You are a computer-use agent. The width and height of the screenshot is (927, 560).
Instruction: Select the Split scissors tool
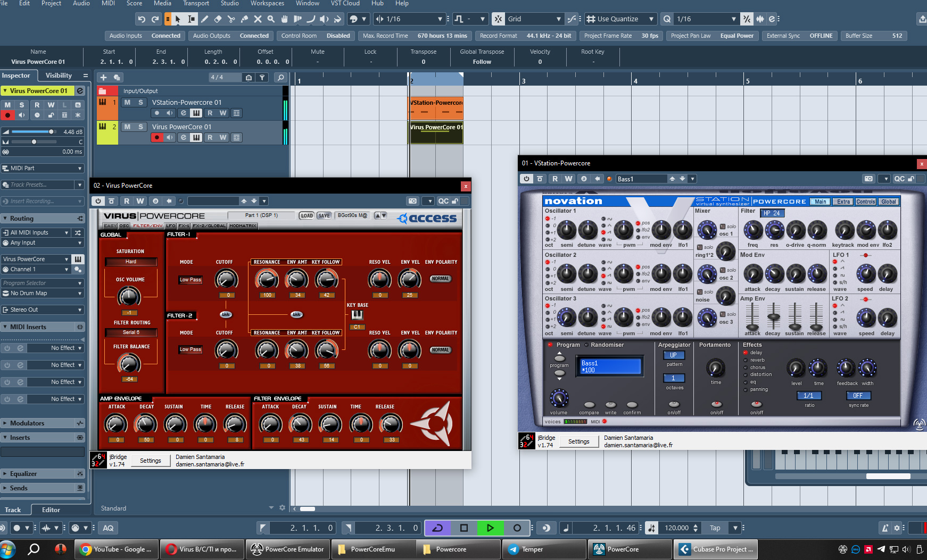(x=231, y=19)
